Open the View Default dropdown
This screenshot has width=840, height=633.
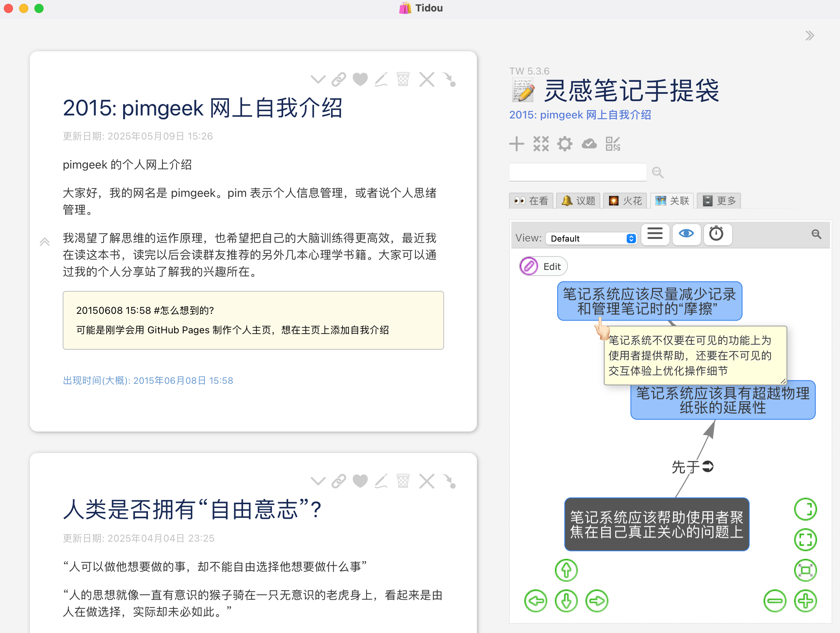pyautogui.click(x=591, y=239)
